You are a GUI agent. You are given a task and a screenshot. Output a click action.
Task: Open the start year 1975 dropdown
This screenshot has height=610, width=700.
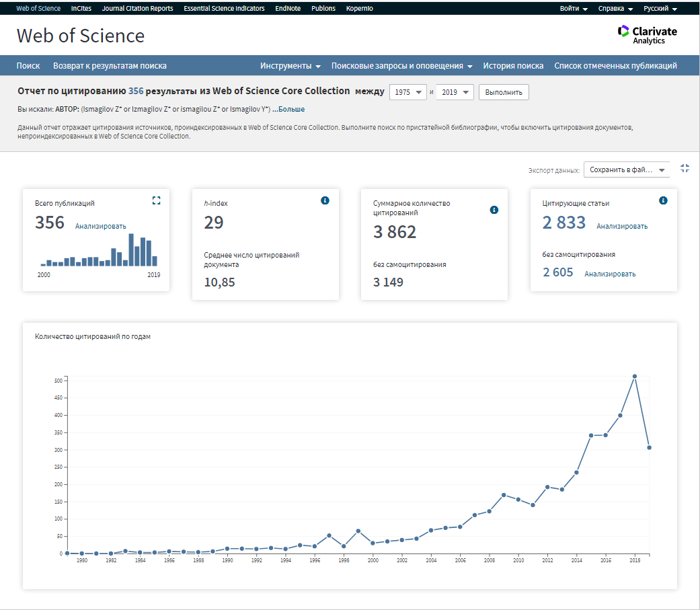pyautogui.click(x=408, y=92)
